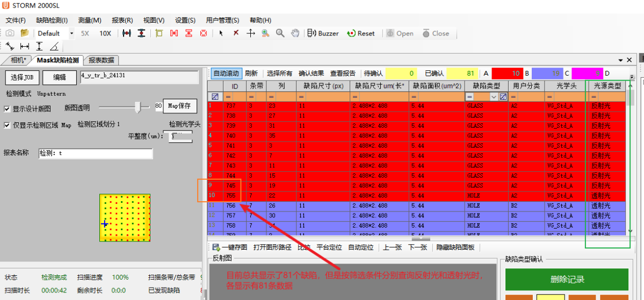Select the crosshair move tool

[250, 33]
